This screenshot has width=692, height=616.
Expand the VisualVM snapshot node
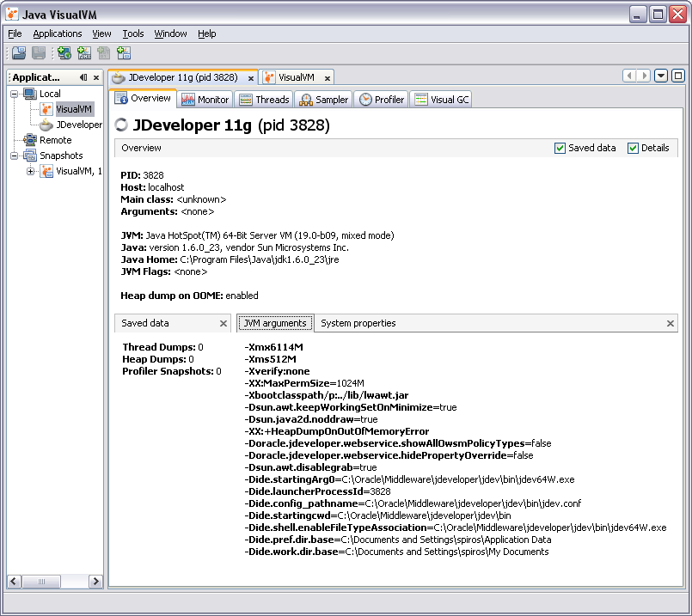(x=31, y=172)
